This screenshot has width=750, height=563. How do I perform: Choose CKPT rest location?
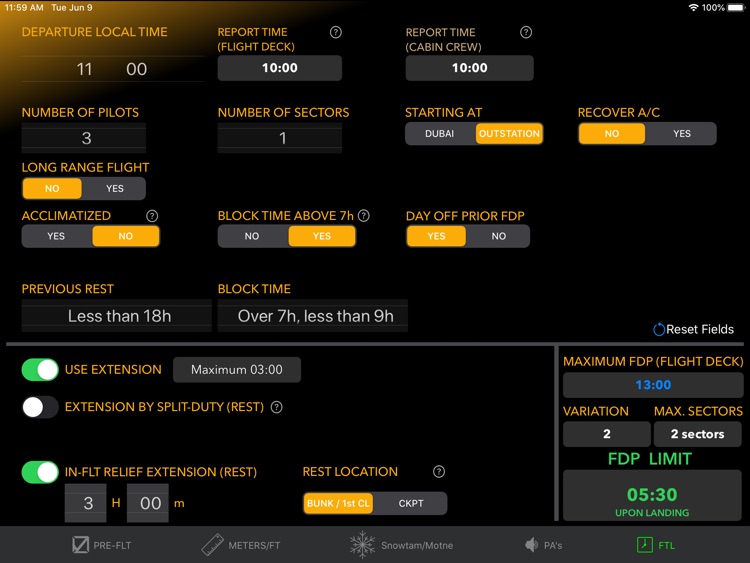[x=411, y=504]
